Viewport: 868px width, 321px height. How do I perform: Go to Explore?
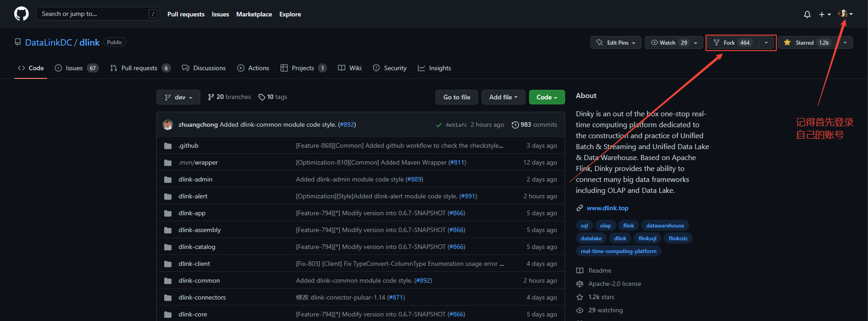coord(290,14)
